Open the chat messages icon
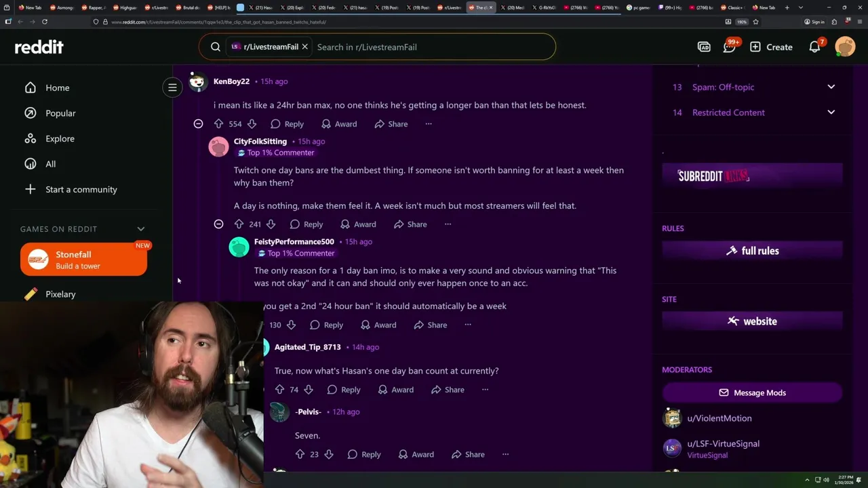The image size is (868, 488). (x=729, y=47)
